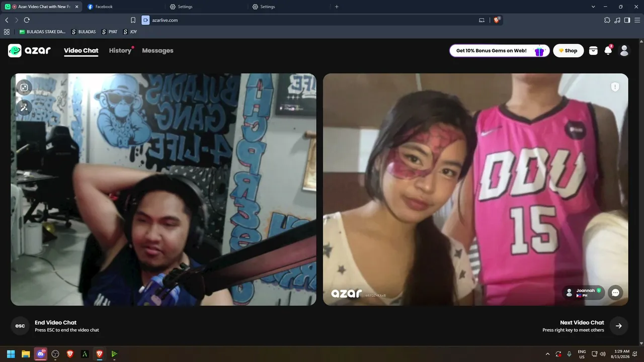Report the partner using the shield icon
This screenshot has width=644, height=362.
point(615,87)
